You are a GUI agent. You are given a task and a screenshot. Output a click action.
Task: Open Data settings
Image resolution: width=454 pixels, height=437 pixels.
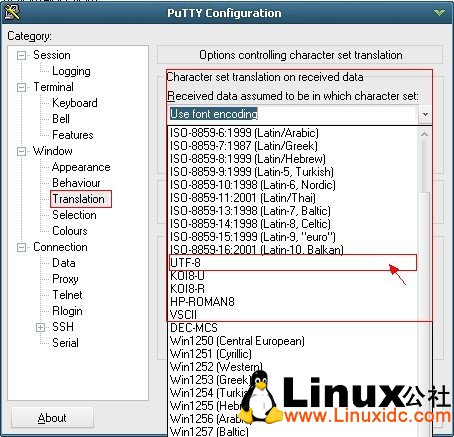coord(64,263)
